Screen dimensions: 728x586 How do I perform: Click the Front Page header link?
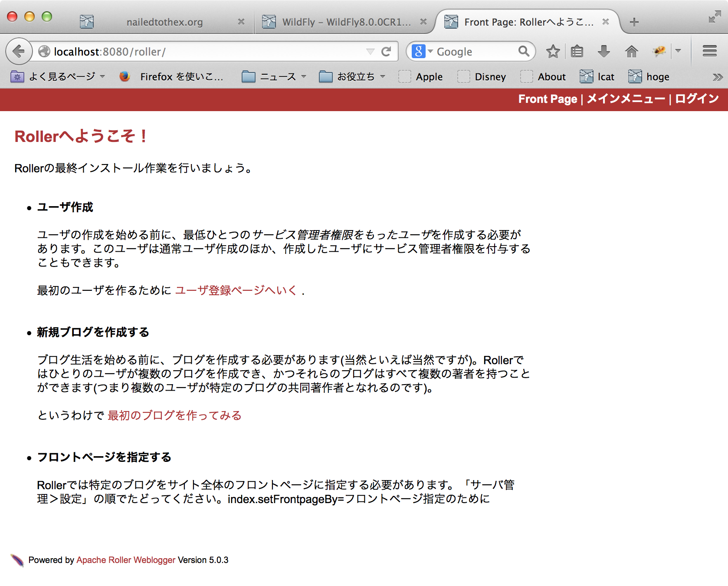[548, 99]
